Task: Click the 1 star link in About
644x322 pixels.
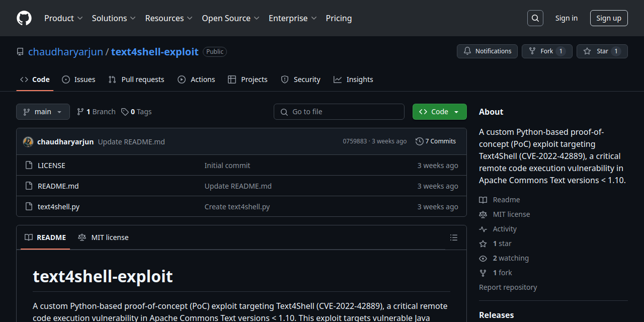Action: [x=496, y=244]
